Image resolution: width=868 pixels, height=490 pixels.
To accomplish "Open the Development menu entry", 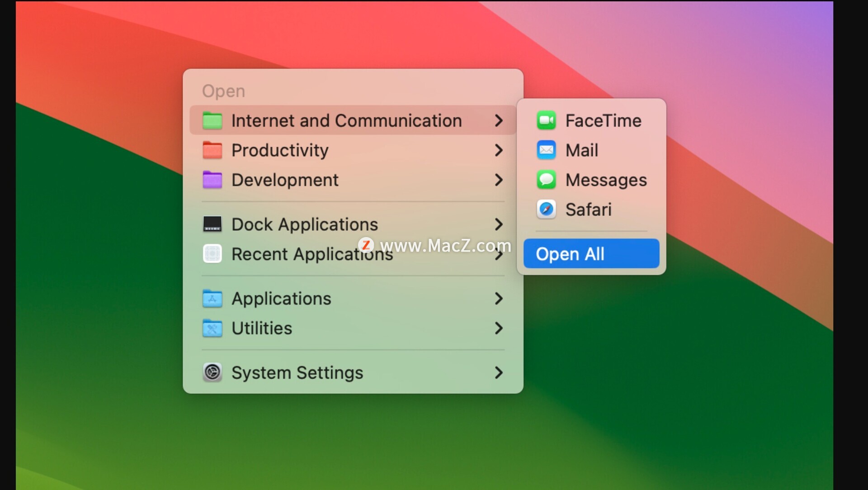I will pyautogui.click(x=353, y=180).
